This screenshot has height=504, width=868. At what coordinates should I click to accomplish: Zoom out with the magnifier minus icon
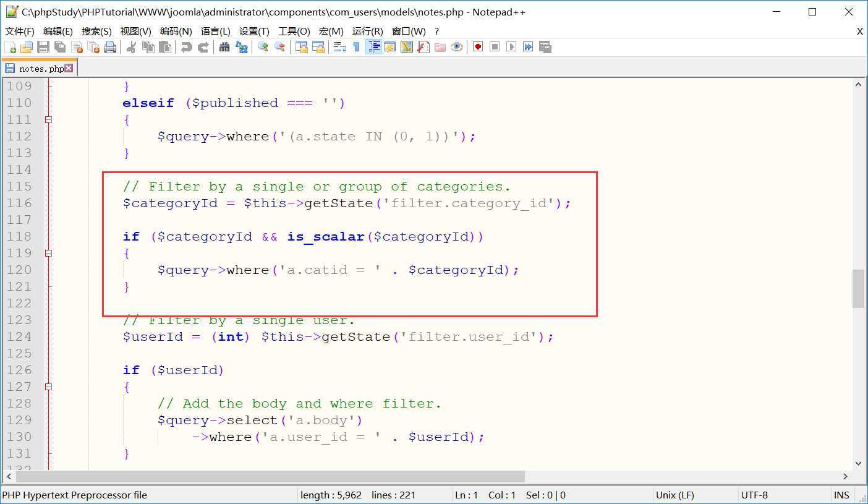(279, 47)
